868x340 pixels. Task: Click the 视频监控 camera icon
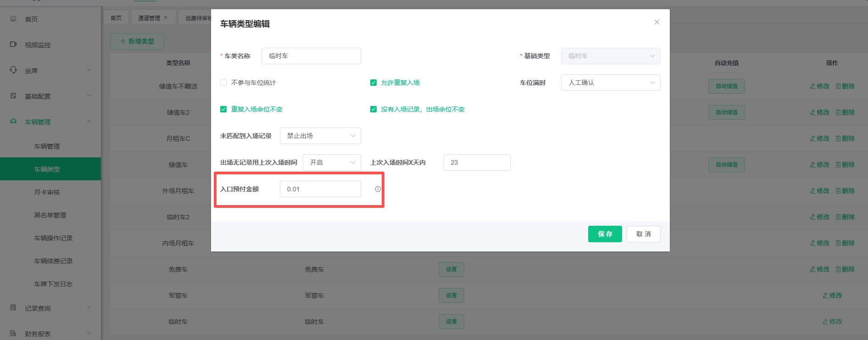point(13,45)
